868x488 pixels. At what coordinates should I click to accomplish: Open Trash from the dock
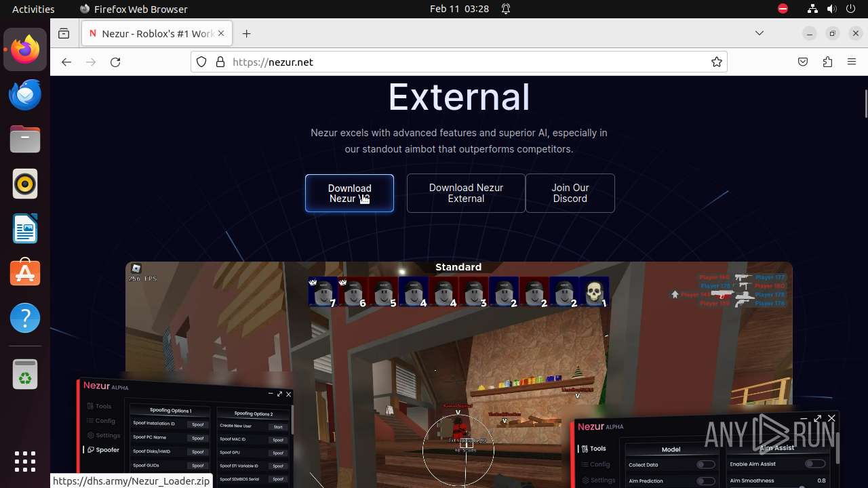pyautogui.click(x=25, y=374)
